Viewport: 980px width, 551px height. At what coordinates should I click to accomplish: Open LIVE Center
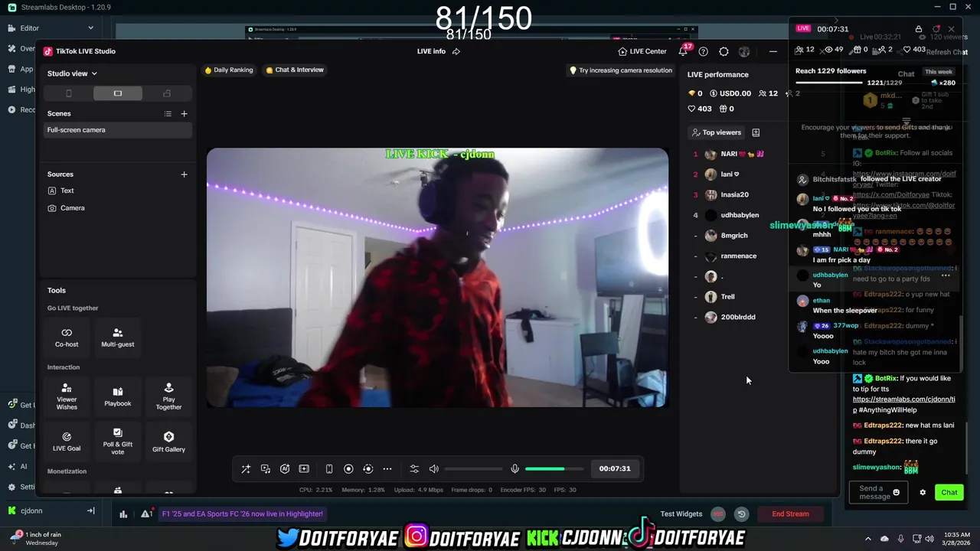click(x=642, y=51)
